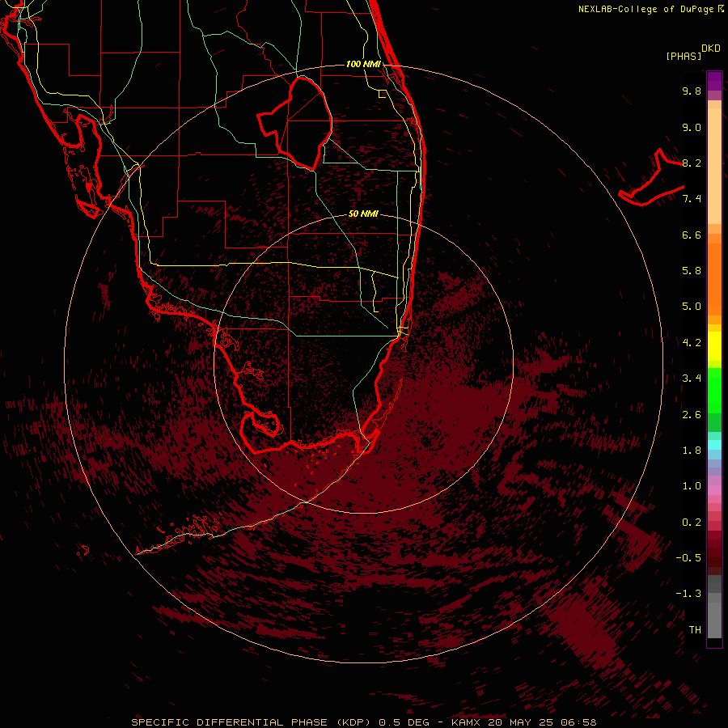This screenshot has width=728, height=728.
Task: Select the pink segment of the color bar
Action: pos(714,490)
